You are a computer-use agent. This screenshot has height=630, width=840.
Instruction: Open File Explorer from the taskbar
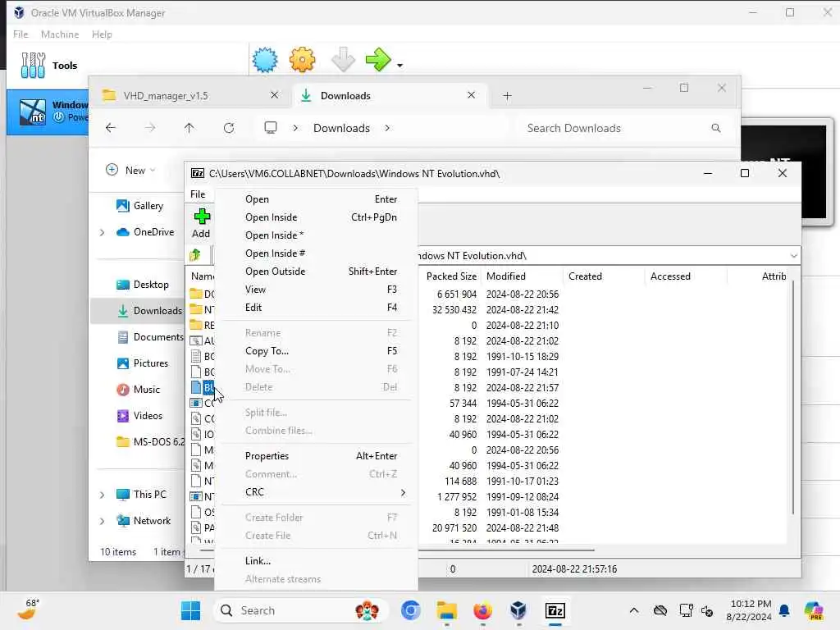point(446,610)
